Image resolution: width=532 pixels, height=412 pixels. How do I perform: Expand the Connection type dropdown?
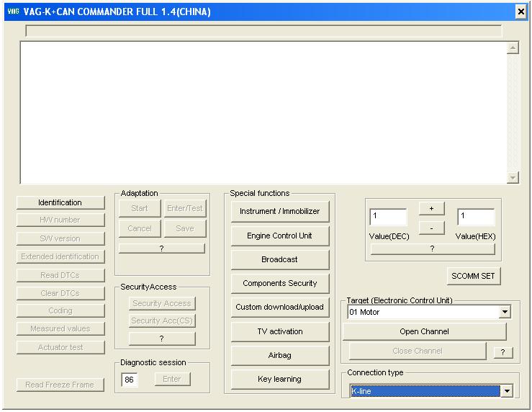tap(507, 391)
